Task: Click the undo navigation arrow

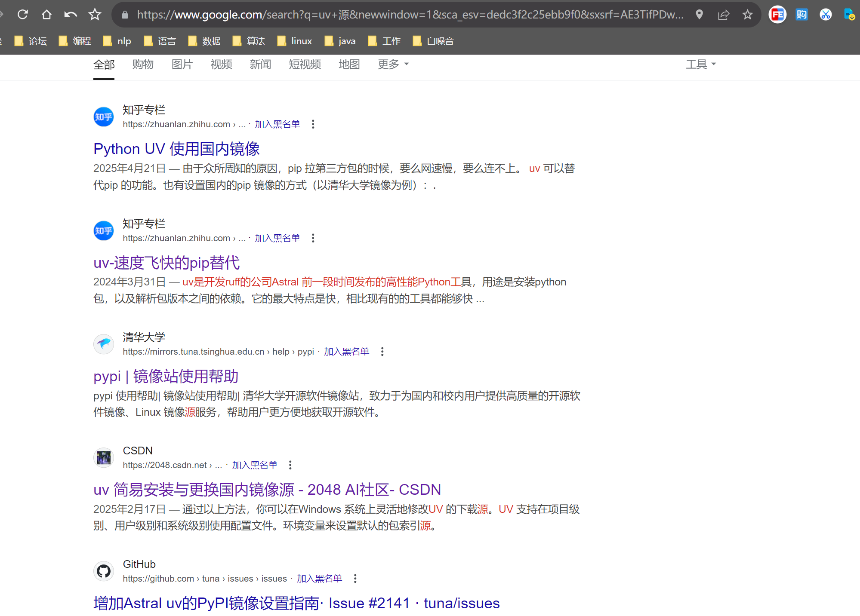Action: pos(71,14)
